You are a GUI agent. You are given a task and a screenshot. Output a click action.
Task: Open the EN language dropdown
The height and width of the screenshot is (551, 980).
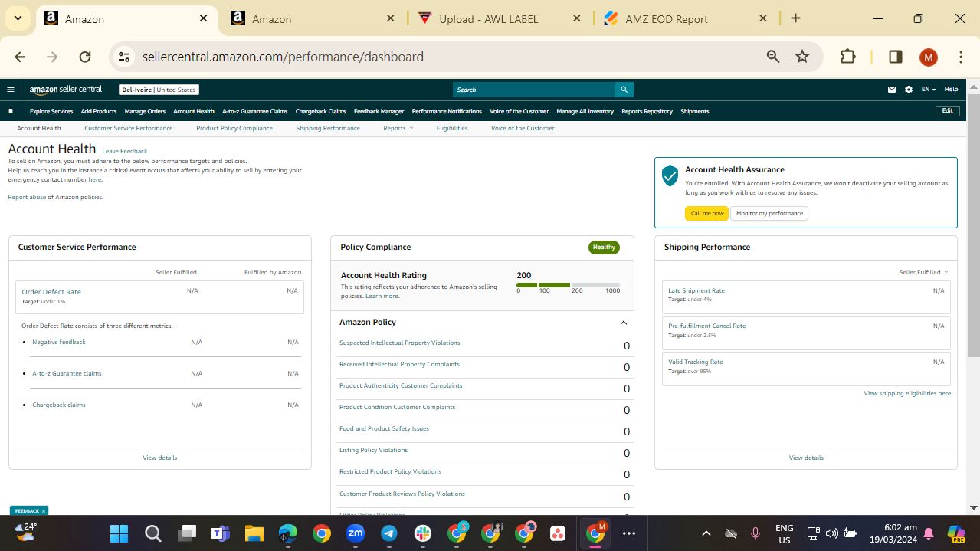(x=928, y=90)
